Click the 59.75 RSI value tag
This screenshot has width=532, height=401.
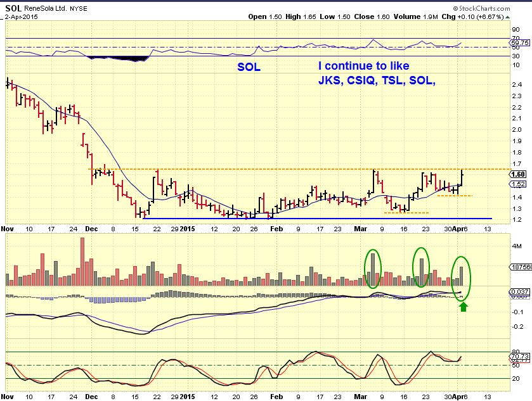pyautogui.click(x=519, y=42)
